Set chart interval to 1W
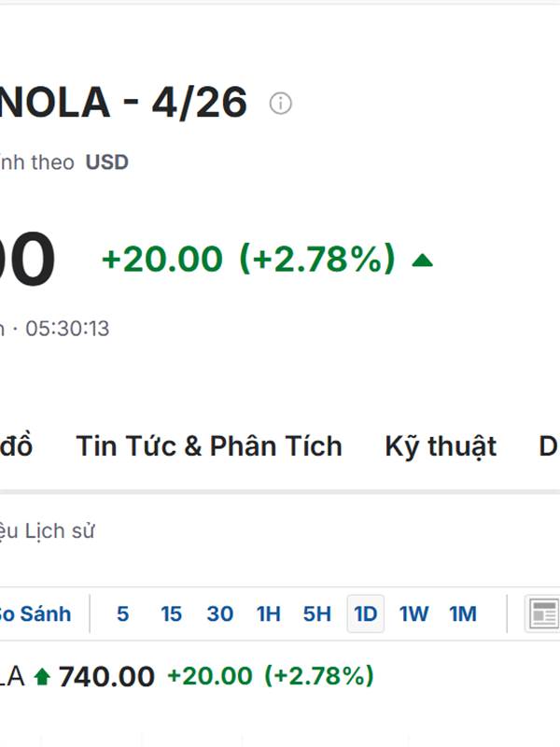Viewport: 560px width, 747px height. (414, 613)
